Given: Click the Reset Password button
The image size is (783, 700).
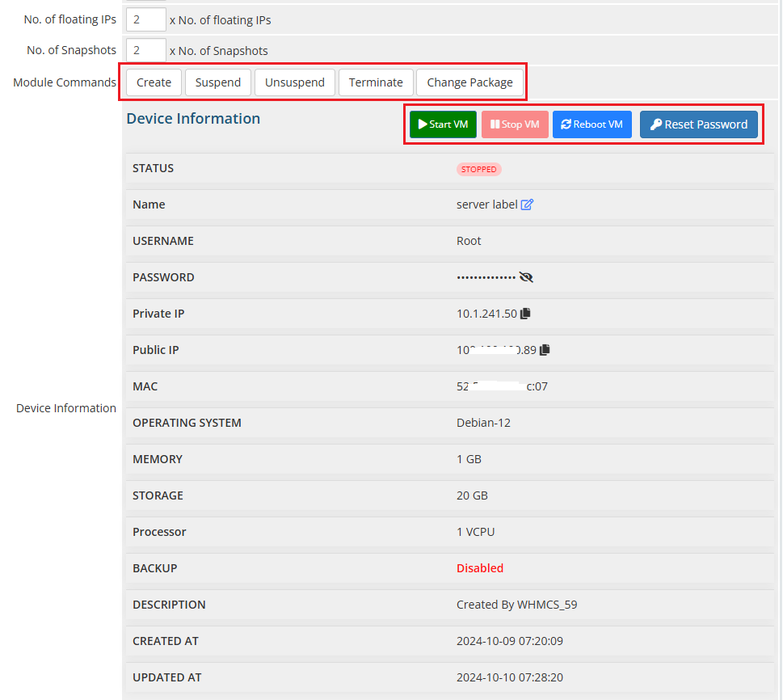Looking at the screenshot, I should [698, 124].
